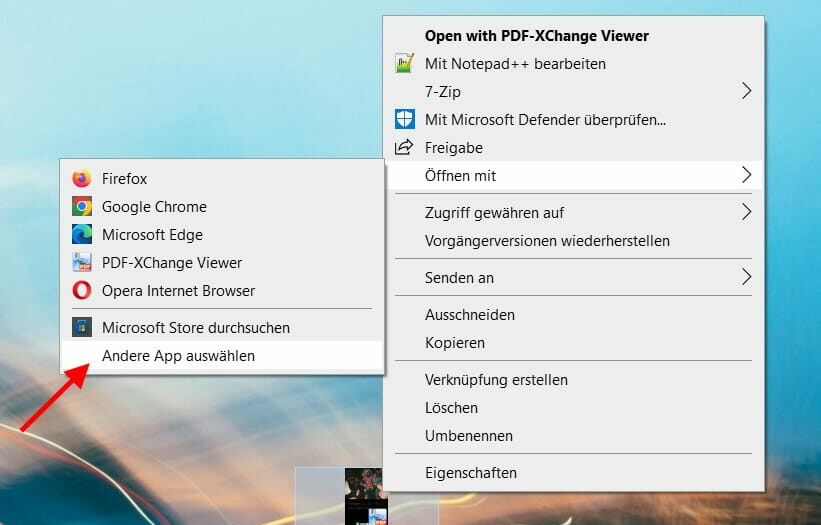Viewport: 821px width, 525px height.
Task: Choose Vorgängerversionen wiederherstellen
Action: pos(574,241)
